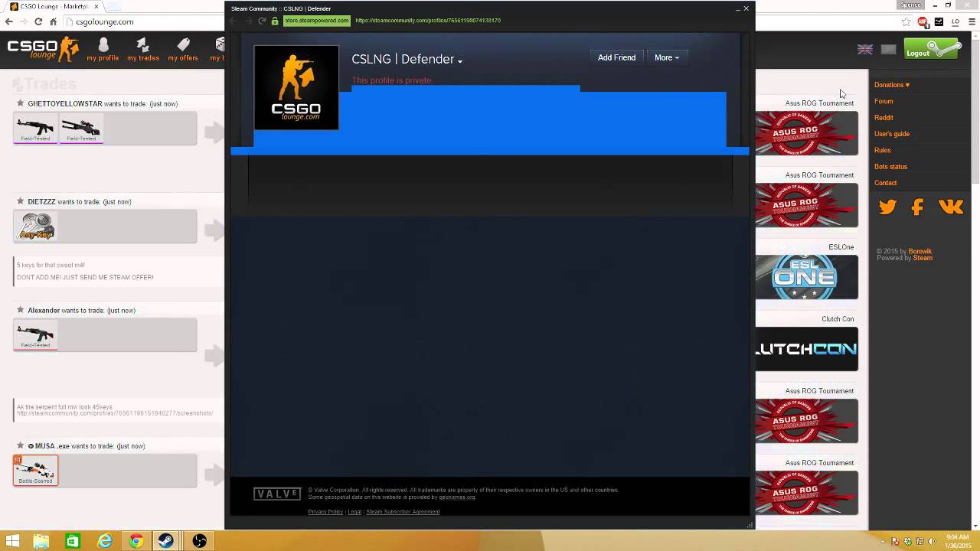Click the grey flag next to the UK flag
The width and height of the screenshot is (980, 551).
[x=888, y=49]
